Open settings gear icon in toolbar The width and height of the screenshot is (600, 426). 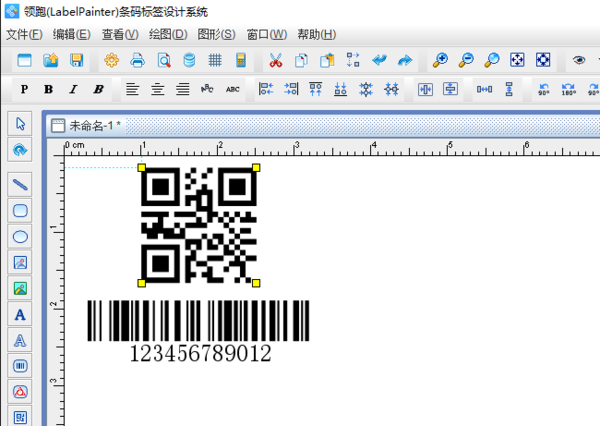point(111,60)
